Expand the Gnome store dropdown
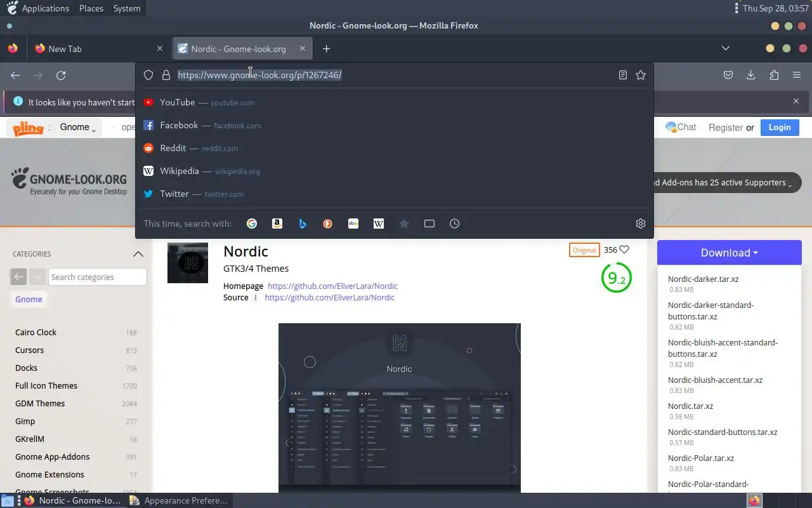The height and width of the screenshot is (508, 812). [78, 127]
